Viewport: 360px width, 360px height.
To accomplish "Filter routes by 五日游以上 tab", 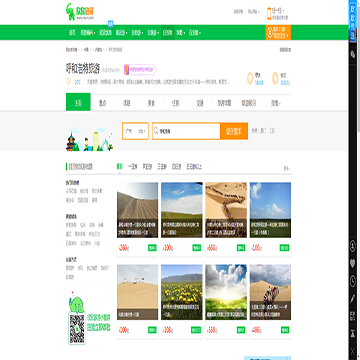I will click(x=194, y=167).
